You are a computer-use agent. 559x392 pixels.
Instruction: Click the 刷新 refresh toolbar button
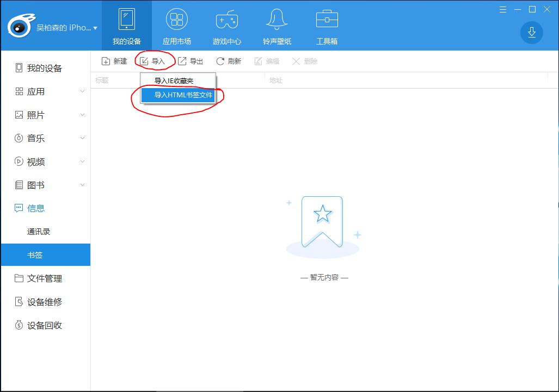tap(229, 61)
